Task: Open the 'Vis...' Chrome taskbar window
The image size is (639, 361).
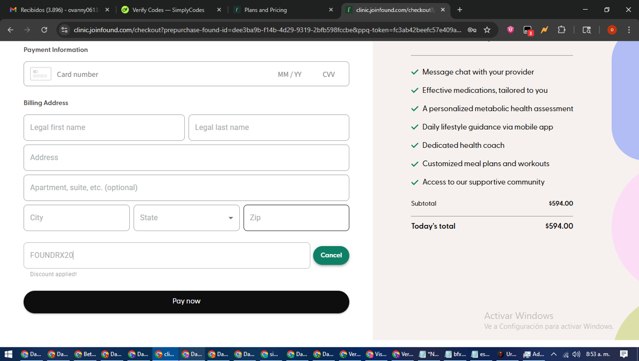Action: 376,354
